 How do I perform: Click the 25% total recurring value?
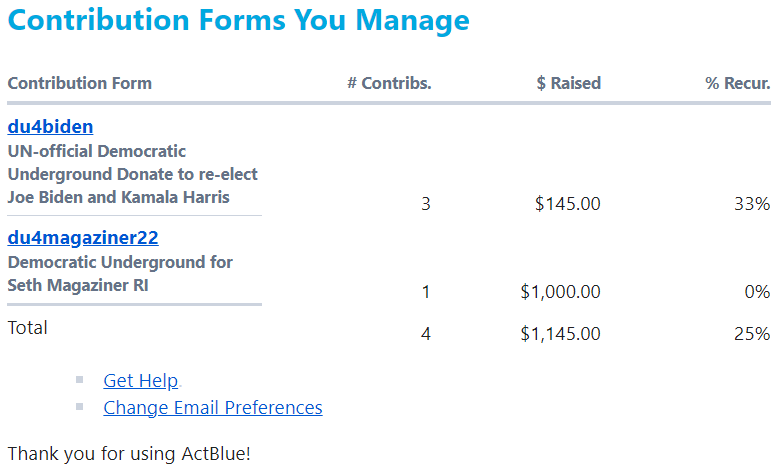[x=752, y=334]
